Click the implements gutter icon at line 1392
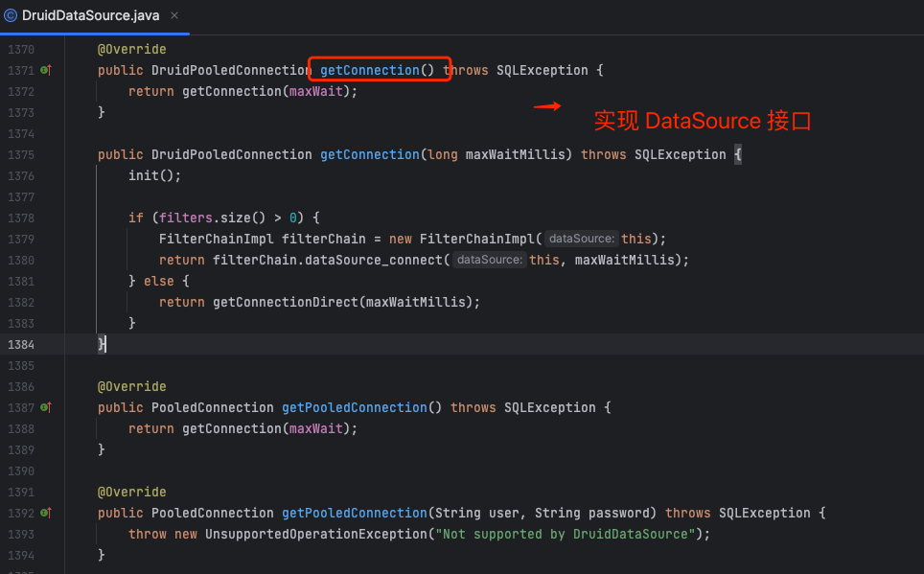 click(45, 513)
